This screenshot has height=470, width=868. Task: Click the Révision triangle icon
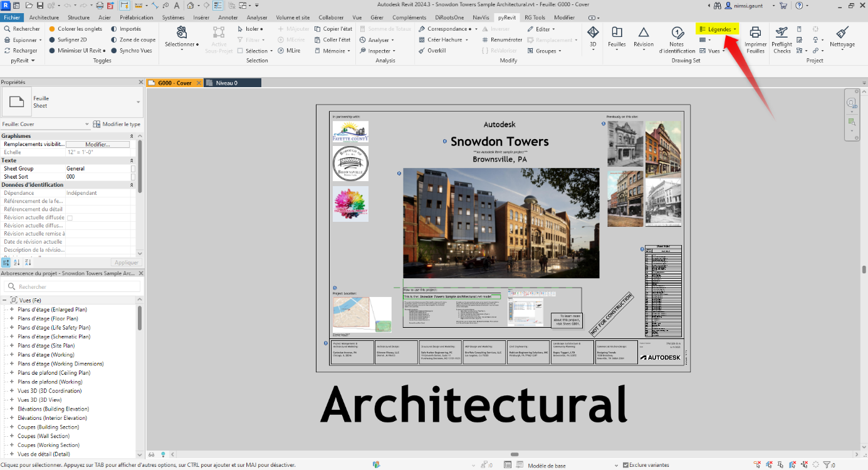643,33
